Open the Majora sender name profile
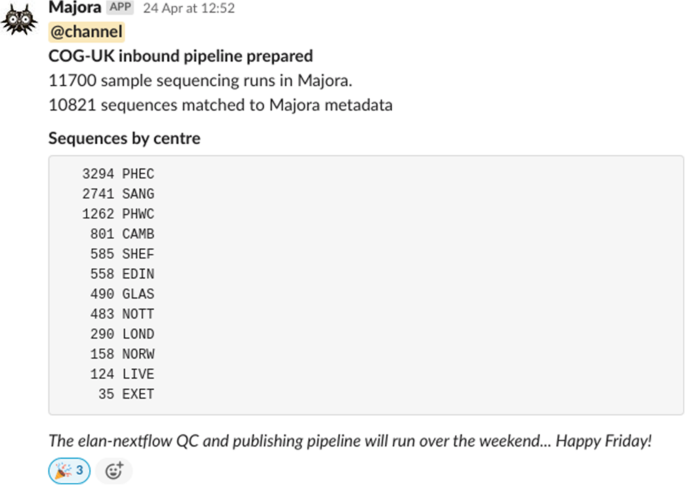 [x=74, y=8]
